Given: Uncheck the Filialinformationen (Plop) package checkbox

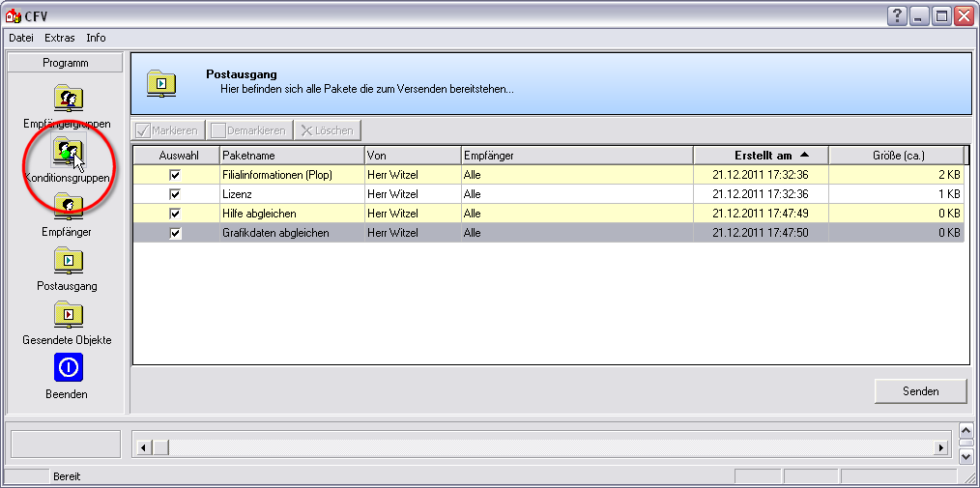Looking at the screenshot, I should point(175,175).
